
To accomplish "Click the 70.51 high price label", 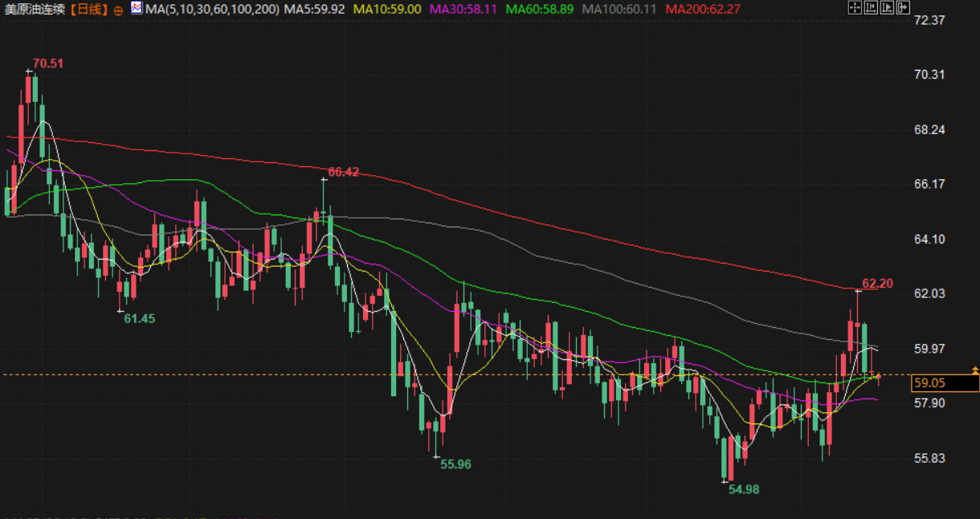I will (x=48, y=63).
